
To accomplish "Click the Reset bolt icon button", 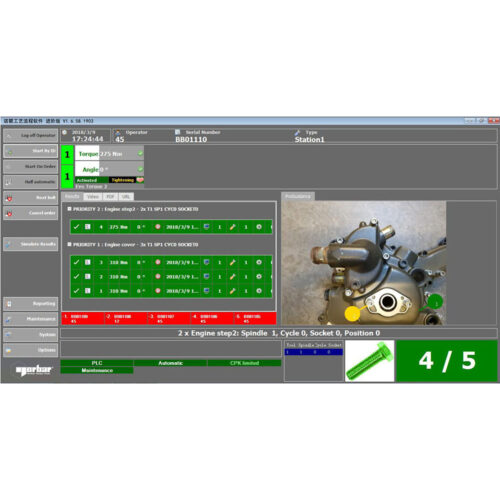I will 31,198.
